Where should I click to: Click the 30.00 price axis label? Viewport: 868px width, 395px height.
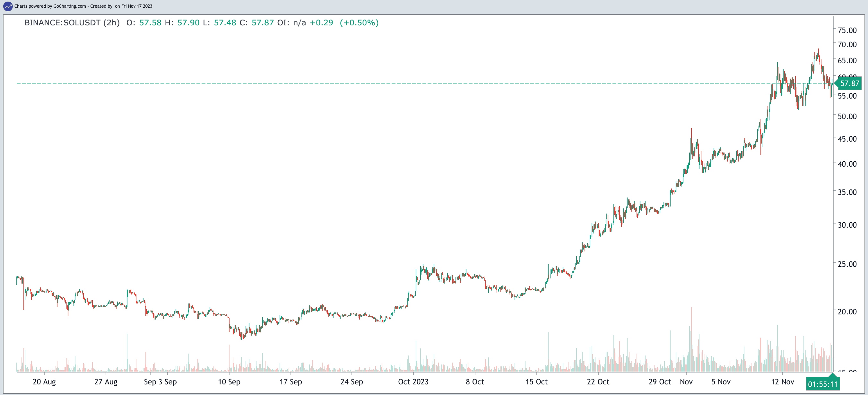pyautogui.click(x=847, y=225)
